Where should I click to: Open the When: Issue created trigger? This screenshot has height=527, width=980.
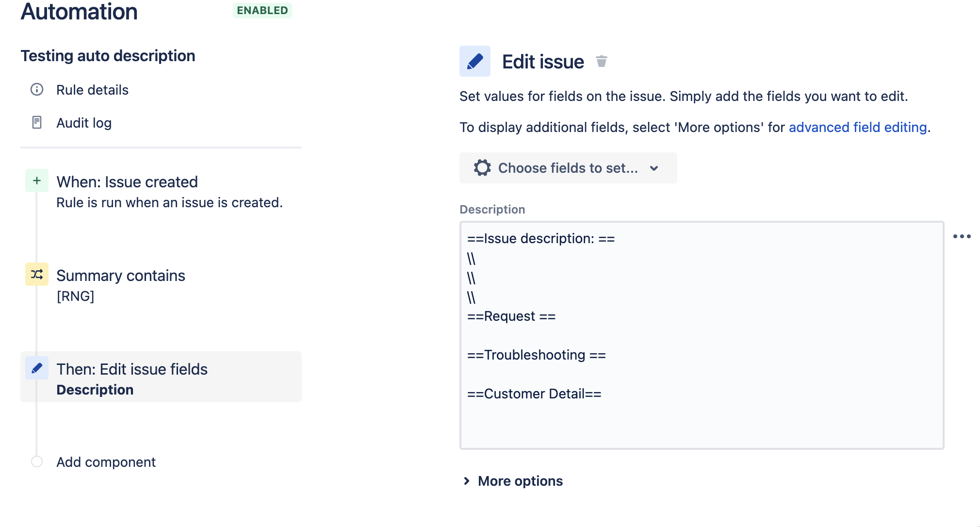pyautogui.click(x=127, y=181)
